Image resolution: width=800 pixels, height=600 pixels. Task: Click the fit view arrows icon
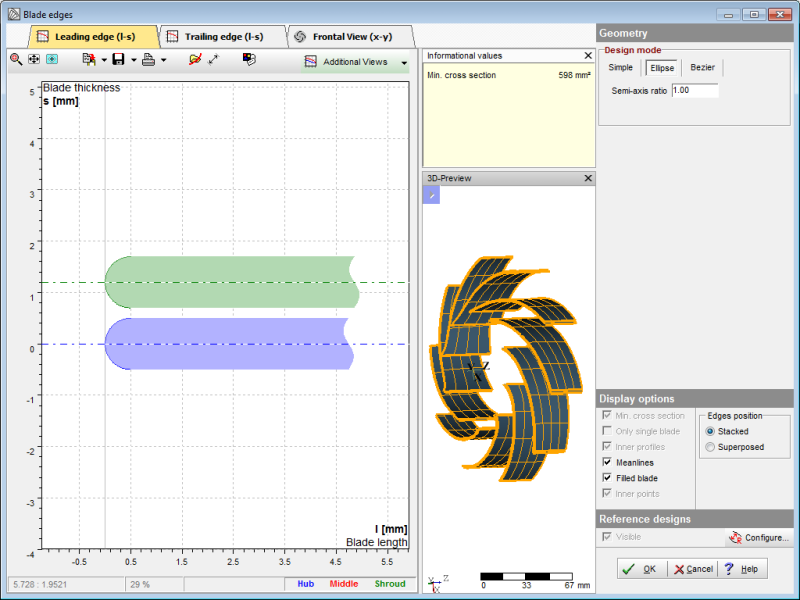pyautogui.click(x=34, y=60)
